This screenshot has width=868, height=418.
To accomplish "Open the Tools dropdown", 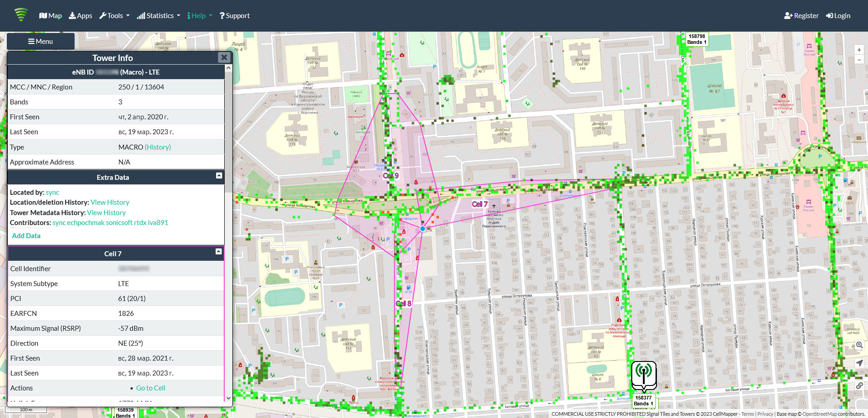I will tap(114, 15).
